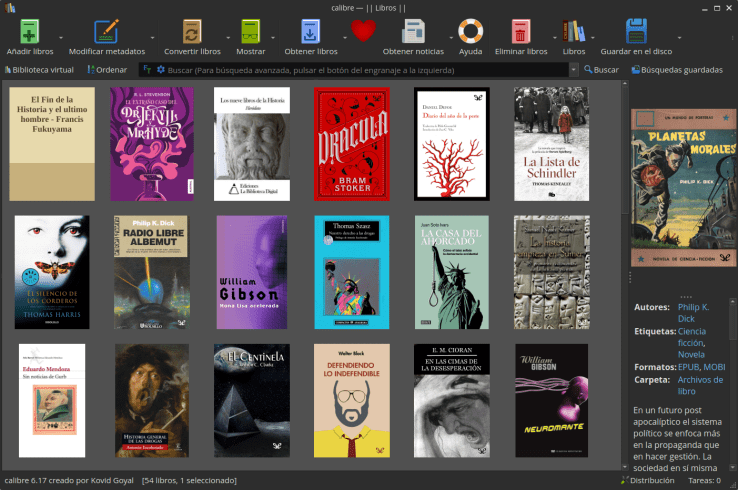Click the toolbar overflow chevron at far right
The height and width of the screenshot is (490, 738).
point(732,38)
